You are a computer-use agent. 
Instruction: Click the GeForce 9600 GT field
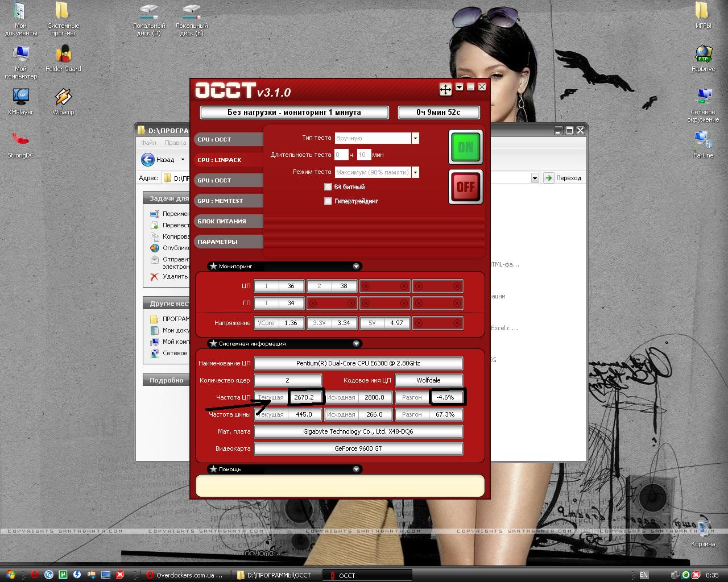[x=358, y=448]
